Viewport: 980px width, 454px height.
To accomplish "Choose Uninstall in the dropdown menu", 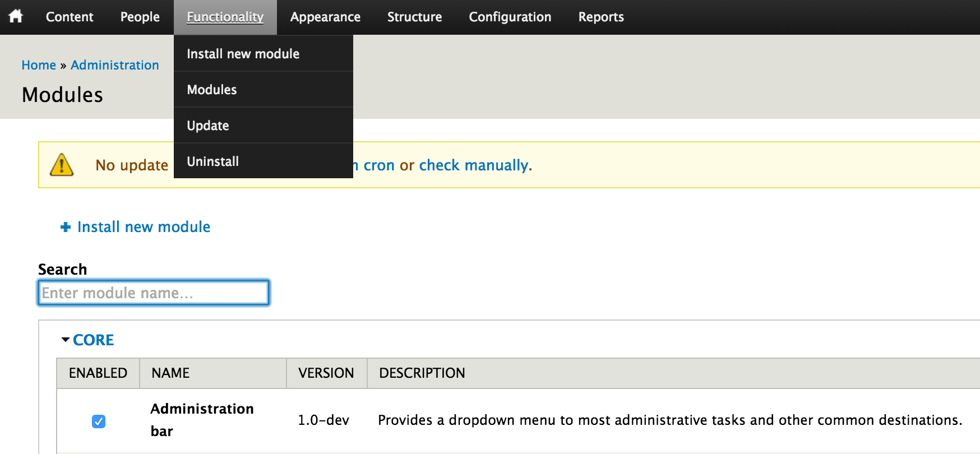I will [x=213, y=161].
